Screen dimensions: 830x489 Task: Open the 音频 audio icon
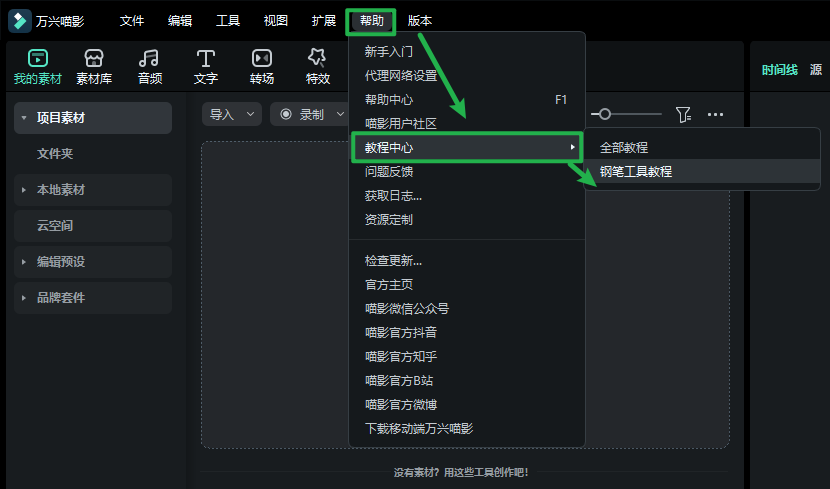coord(150,67)
